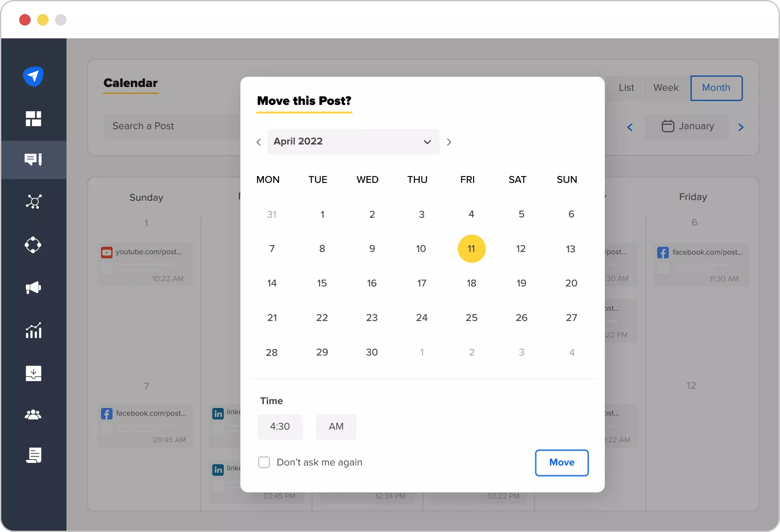
Task: Open the youtube.com/post... card
Action: [145, 264]
